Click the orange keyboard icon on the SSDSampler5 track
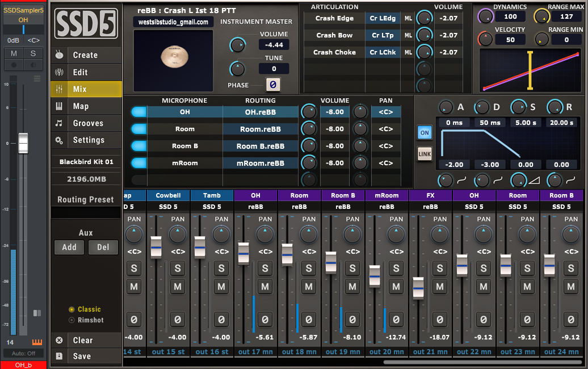Screen dimensions: 588x369 tap(37, 342)
